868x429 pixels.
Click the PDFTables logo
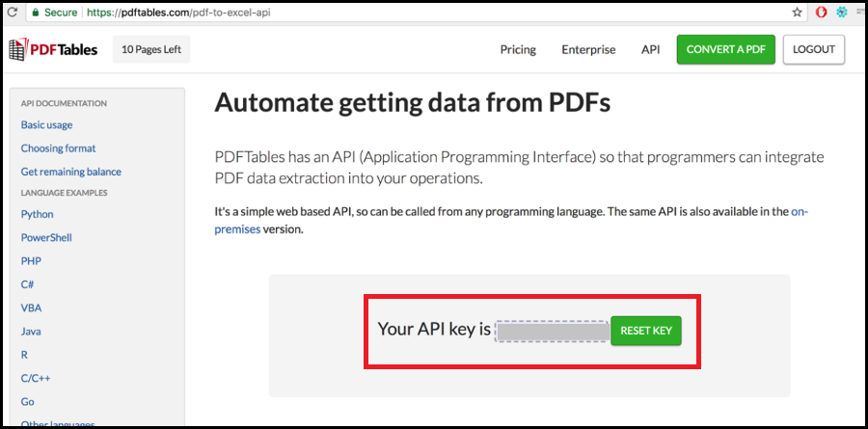pos(54,49)
